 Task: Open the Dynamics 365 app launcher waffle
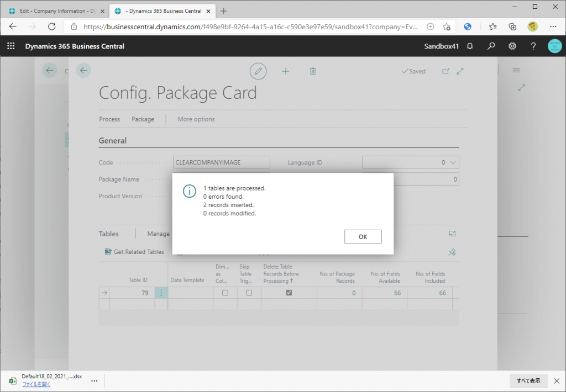(11, 46)
